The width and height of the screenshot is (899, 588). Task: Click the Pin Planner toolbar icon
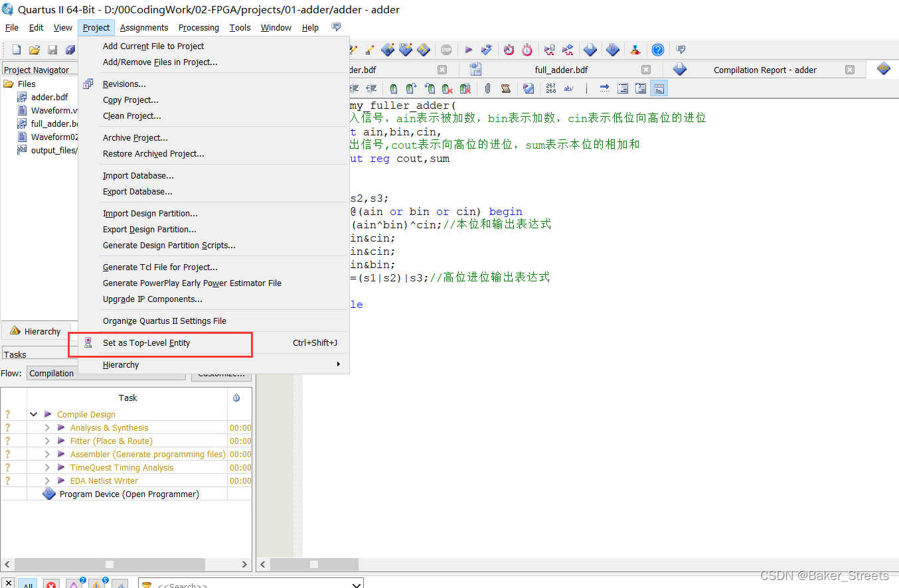pos(406,50)
